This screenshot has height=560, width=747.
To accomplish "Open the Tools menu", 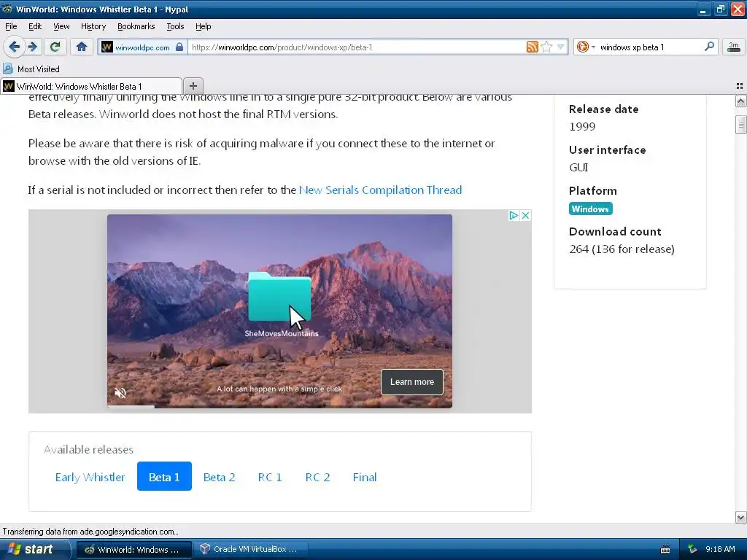I will point(175,26).
